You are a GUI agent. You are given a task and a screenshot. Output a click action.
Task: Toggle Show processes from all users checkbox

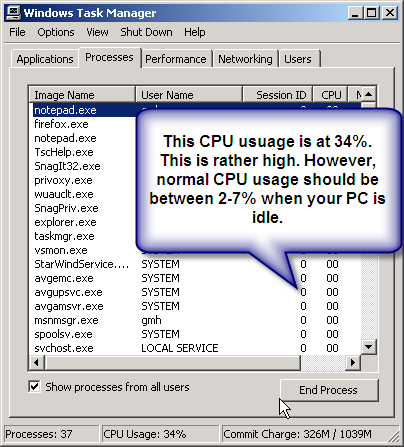(x=34, y=387)
